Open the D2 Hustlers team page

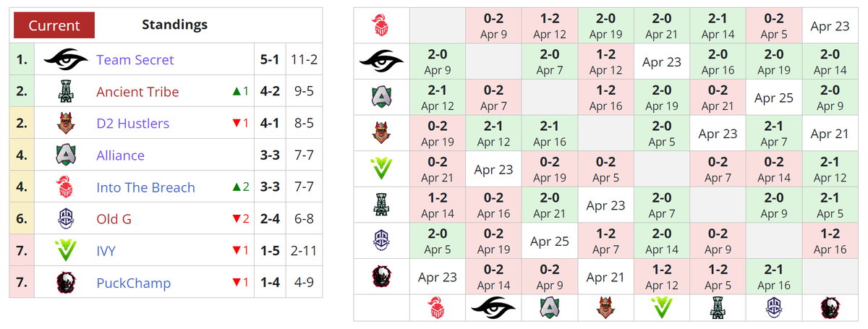[x=132, y=123]
